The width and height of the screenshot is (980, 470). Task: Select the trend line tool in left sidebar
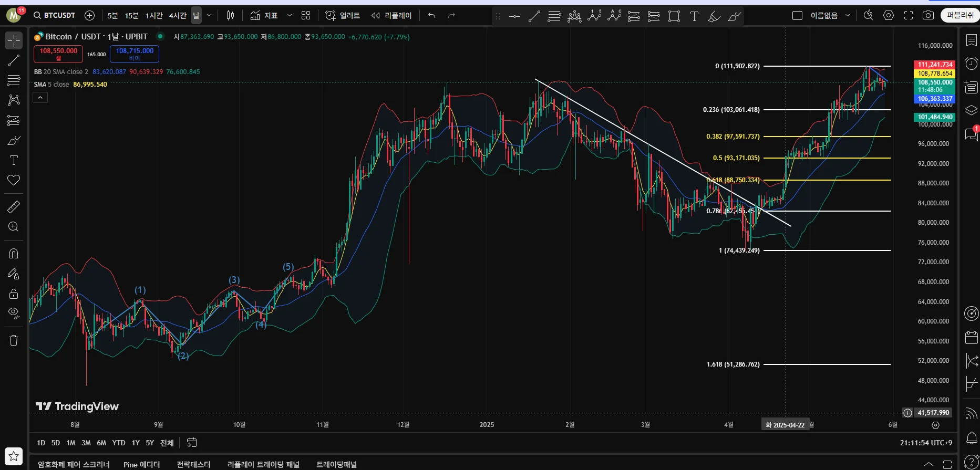coord(14,60)
